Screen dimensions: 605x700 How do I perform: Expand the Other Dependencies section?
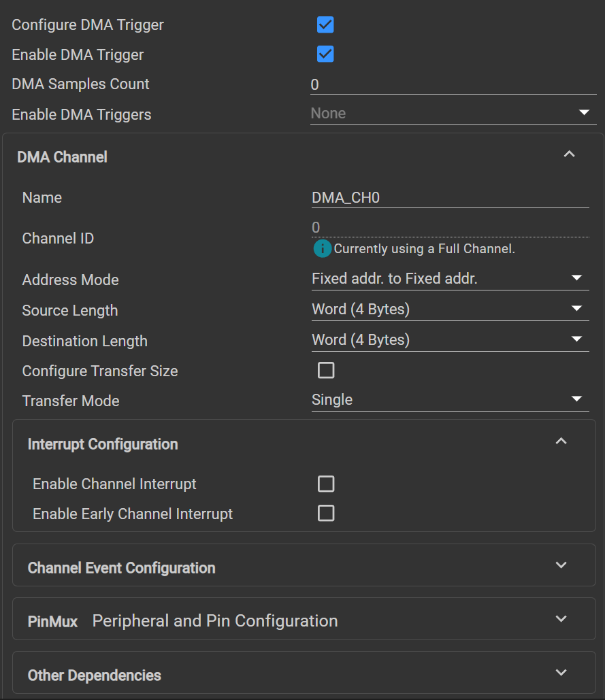pos(561,673)
